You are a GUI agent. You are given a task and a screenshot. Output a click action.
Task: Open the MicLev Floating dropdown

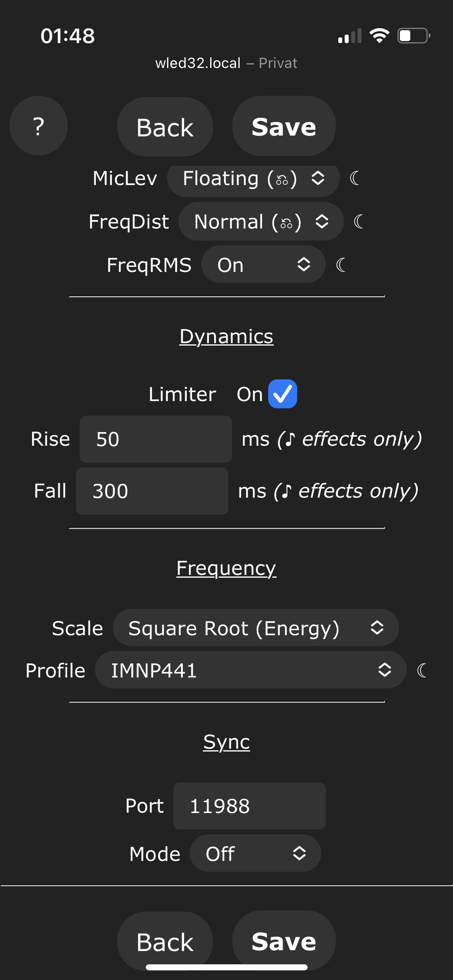253,179
